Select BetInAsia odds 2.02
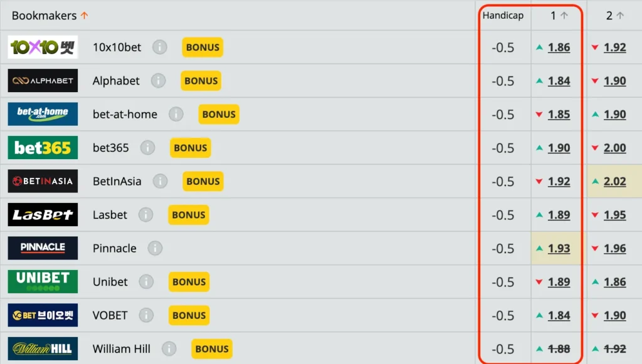Image resolution: width=642 pixels, height=364 pixels. pyautogui.click(x=614, y=182)
